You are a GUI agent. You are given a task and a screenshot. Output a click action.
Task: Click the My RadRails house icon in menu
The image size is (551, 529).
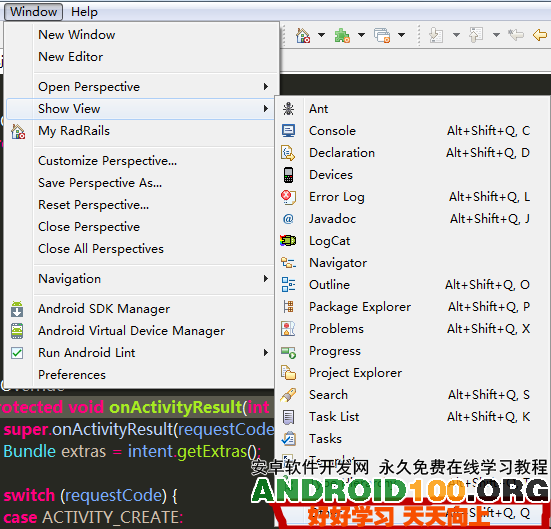click(18, 131)
